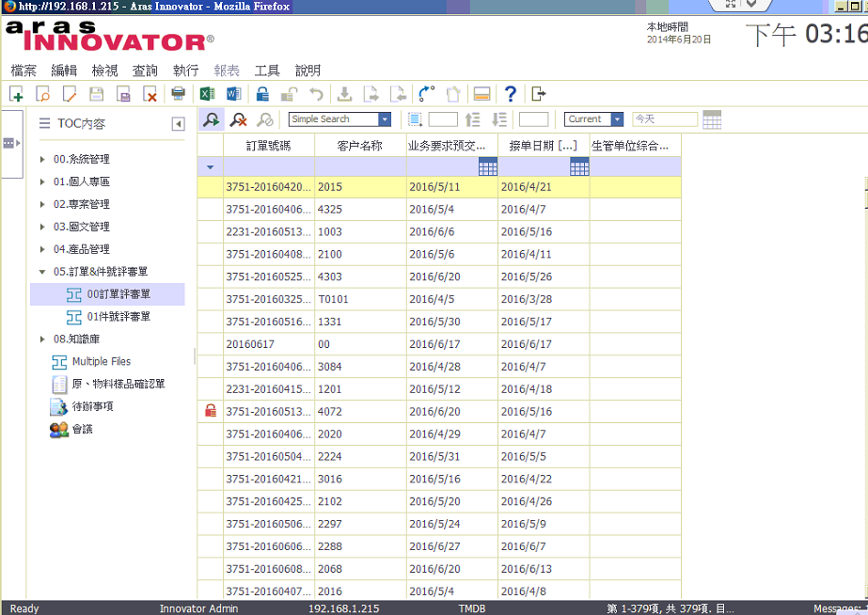
Task: Sort by the 接单日期 column header
Action: point(544,146)
